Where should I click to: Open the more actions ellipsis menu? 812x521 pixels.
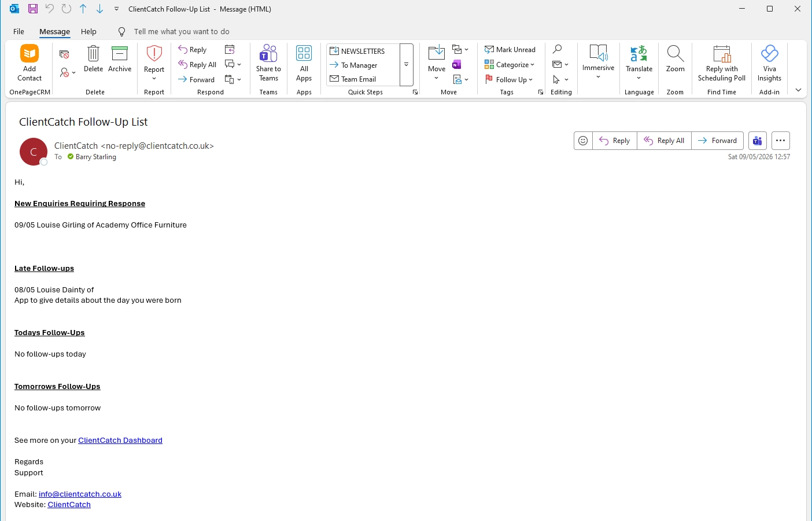point(781,141)
